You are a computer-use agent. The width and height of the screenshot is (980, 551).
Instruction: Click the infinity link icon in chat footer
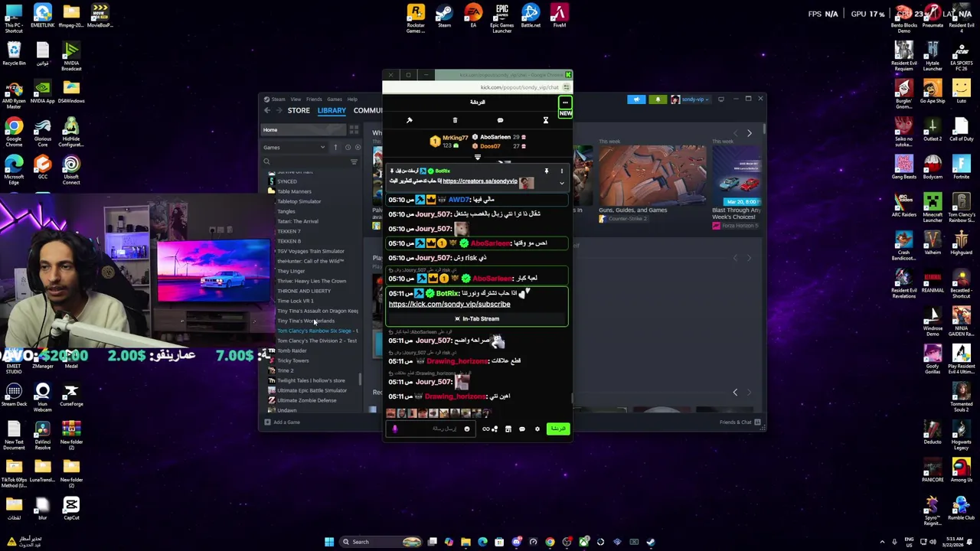[x=485, y=429]
